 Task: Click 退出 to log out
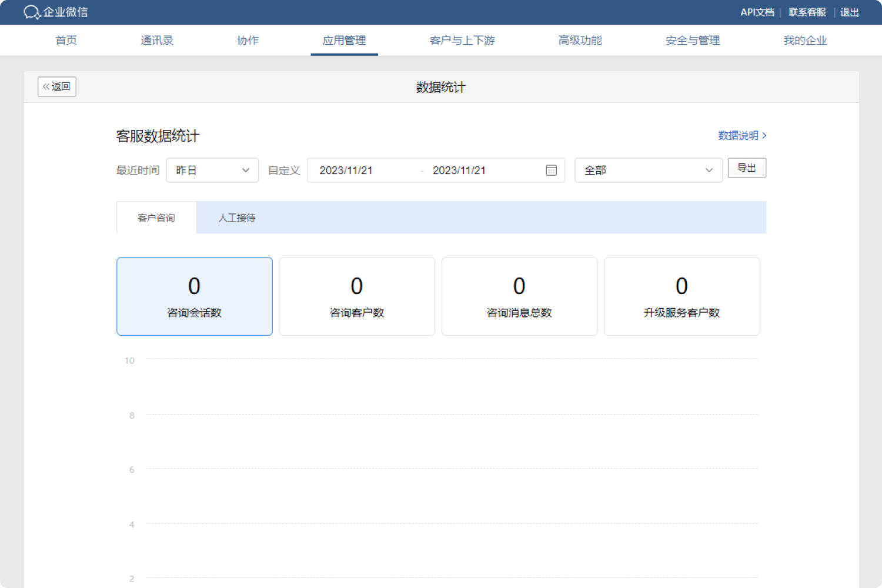pyautogui.click(x=849, y=12)
